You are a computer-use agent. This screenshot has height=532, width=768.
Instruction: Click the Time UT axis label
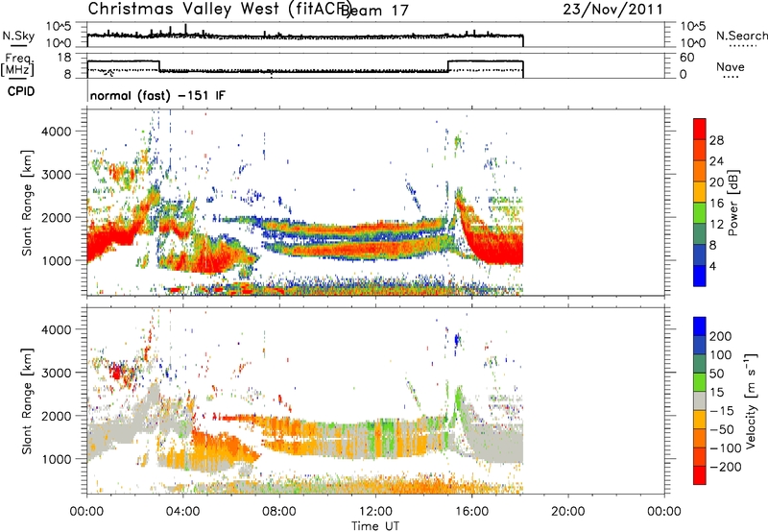[375, 526]
